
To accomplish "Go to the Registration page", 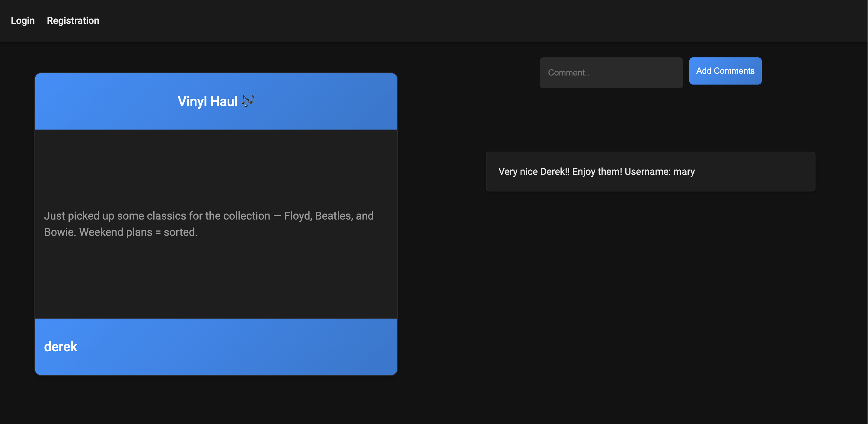I will [73, 21].
